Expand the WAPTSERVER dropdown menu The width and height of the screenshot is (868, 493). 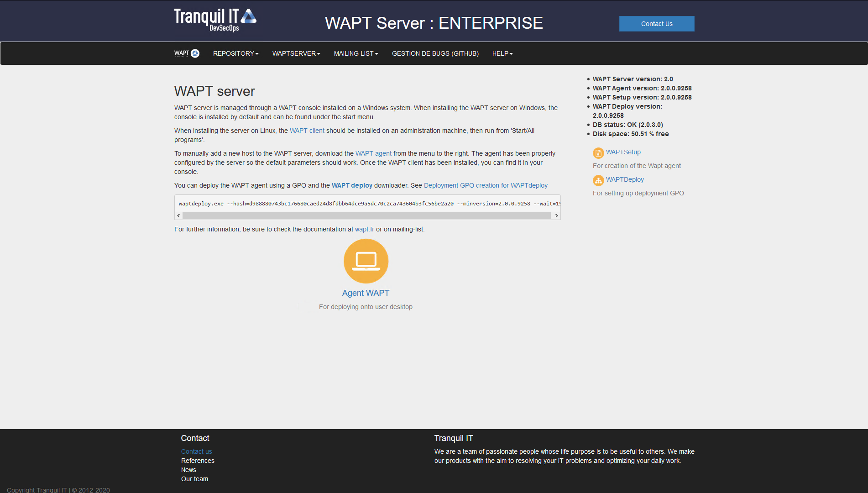tap(296, 53)
